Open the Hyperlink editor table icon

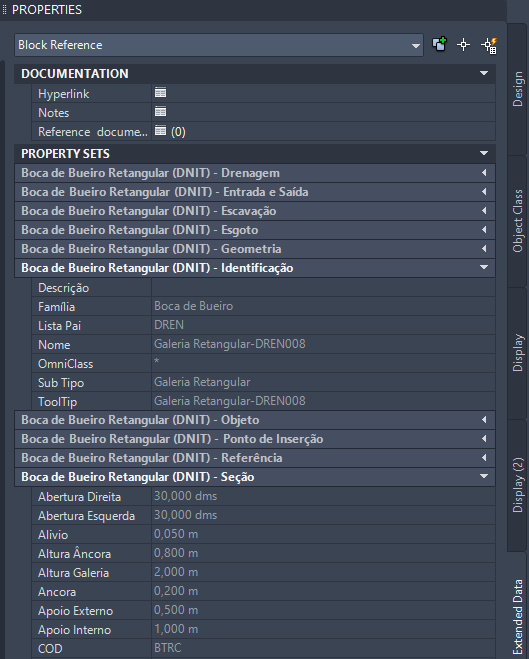click(x=161, y=93)
